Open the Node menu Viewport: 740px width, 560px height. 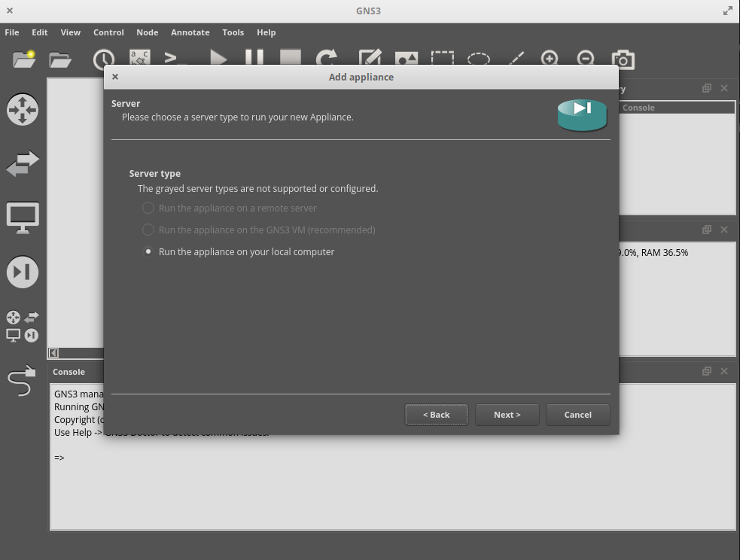tap(148, 32)
